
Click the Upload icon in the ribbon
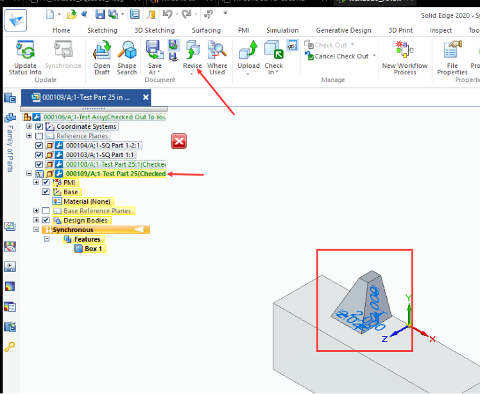coord(248,50)
